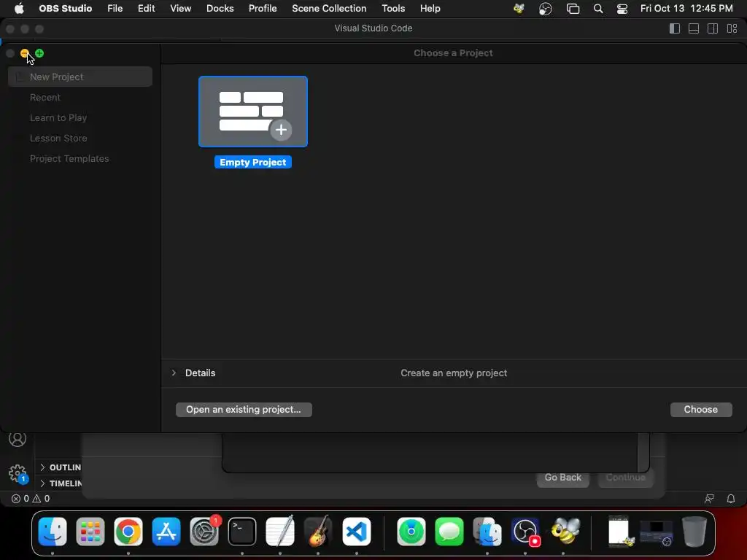Click Open an existing project button

[244, 410]
